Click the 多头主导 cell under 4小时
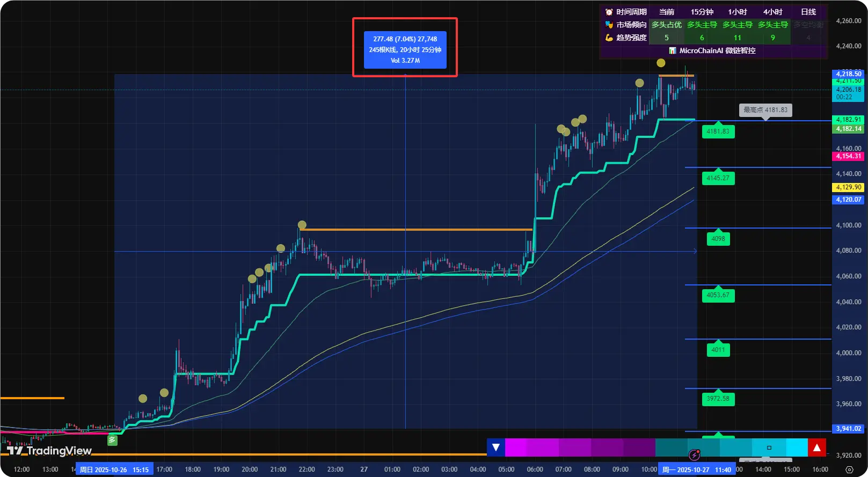 [773, 25]
